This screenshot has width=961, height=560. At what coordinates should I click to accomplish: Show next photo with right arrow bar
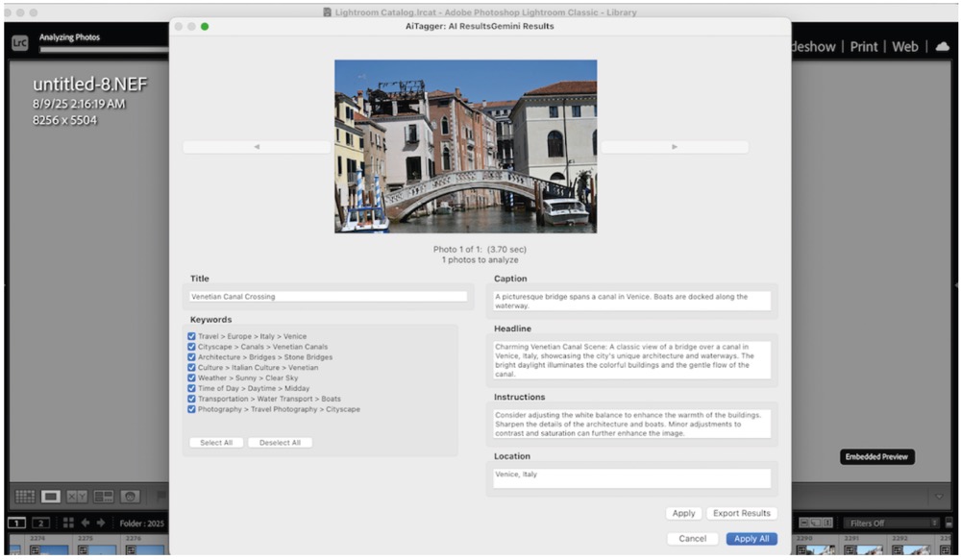(x=674, y=147)
